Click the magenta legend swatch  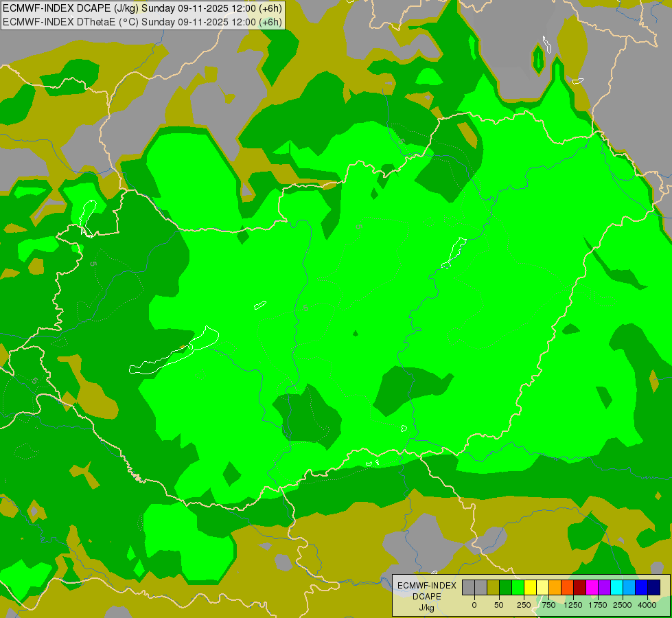tap(592, 587)
